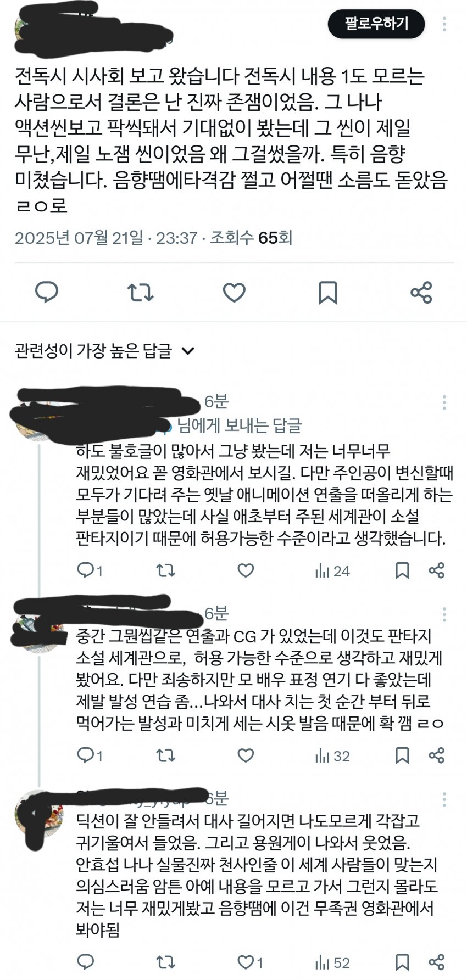Share the main post
The height and width of the screenshot is (980, 467).
421,292
